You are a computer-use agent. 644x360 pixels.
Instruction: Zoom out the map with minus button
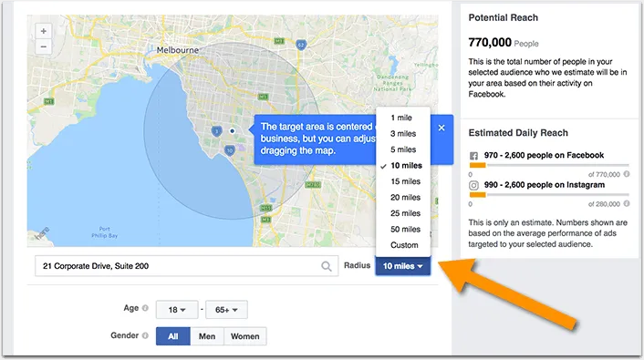pos(43,46)
